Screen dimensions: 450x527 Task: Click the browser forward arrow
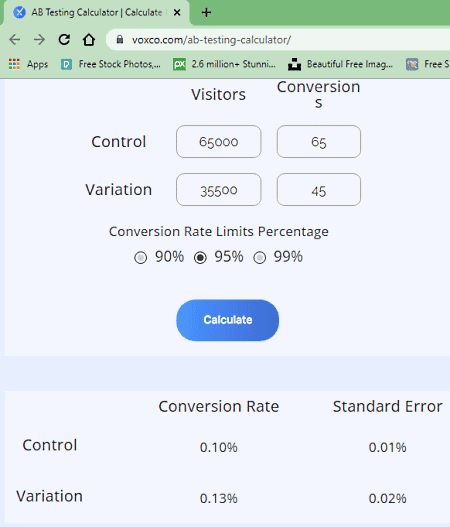(x=39, y=40)
